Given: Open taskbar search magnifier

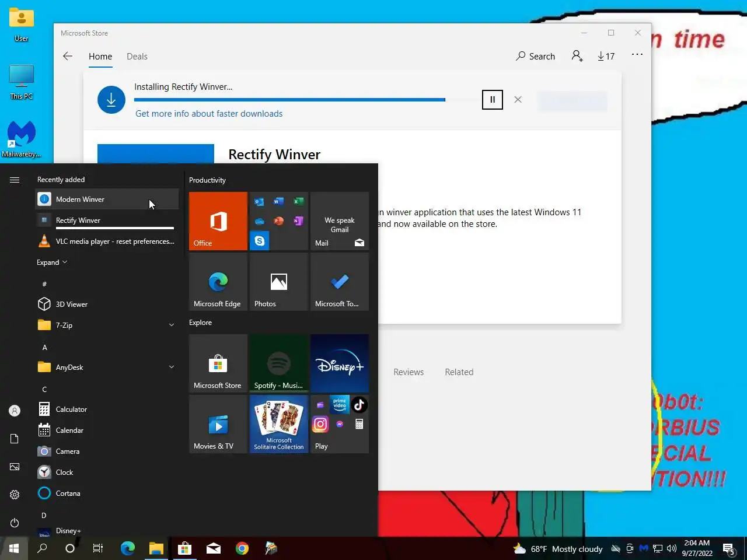Looking at the screenshot, I should tap(42, 548).
